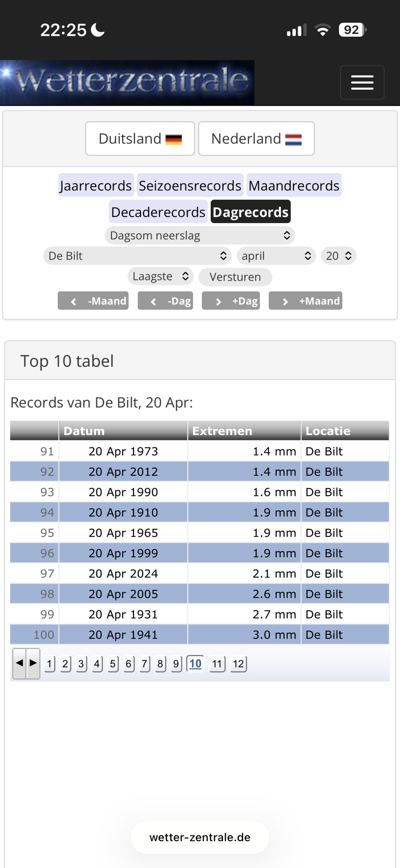Image resolution: width=400 pixels, height=868 pixels.
Task: Go to next table page arrow
Action: pyautogui.click(x=33, y=663)
